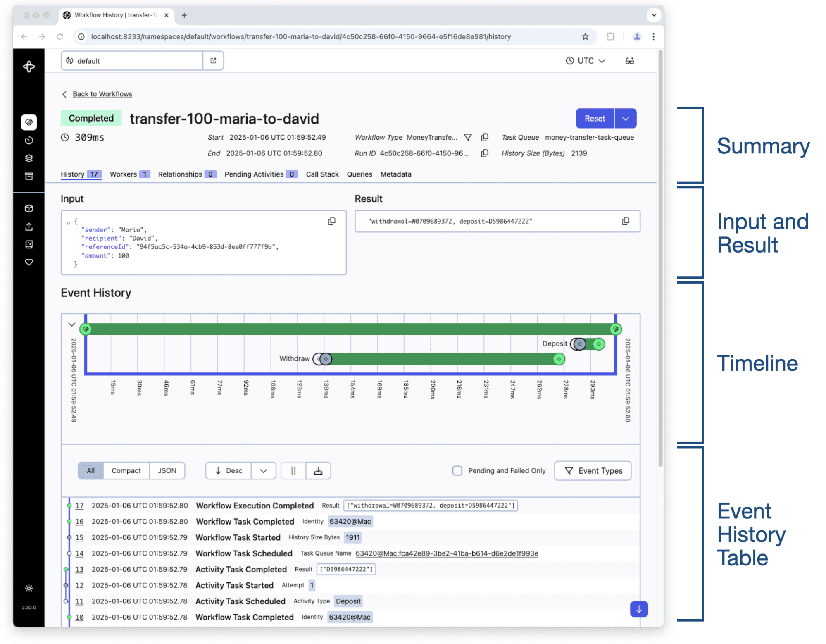Pause the event history live updates

[x=293, y=471]
